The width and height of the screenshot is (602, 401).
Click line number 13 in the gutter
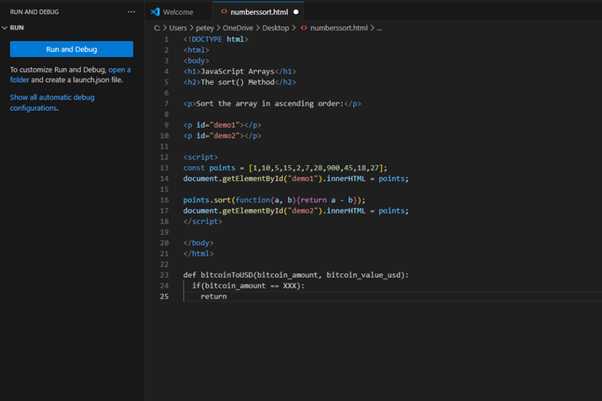(164, 168)
